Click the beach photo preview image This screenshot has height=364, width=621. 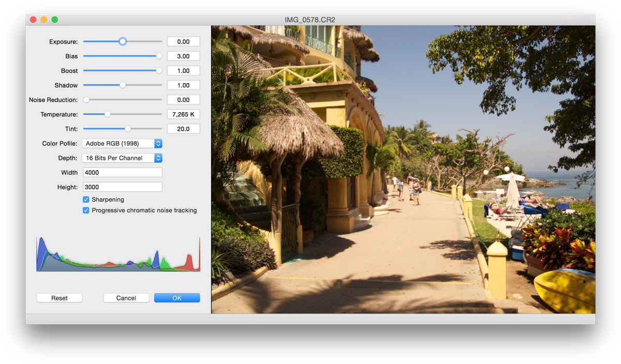(403, 170)
